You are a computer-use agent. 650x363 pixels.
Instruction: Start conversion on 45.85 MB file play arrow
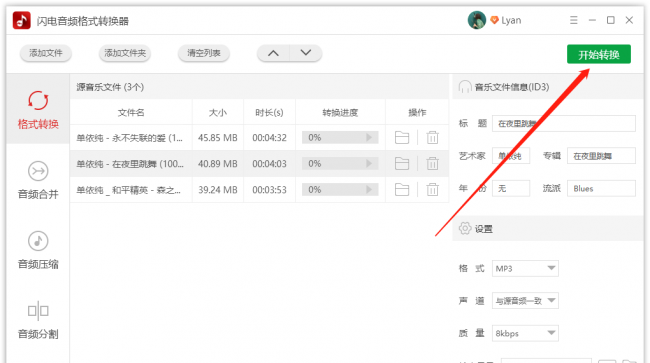369,138
